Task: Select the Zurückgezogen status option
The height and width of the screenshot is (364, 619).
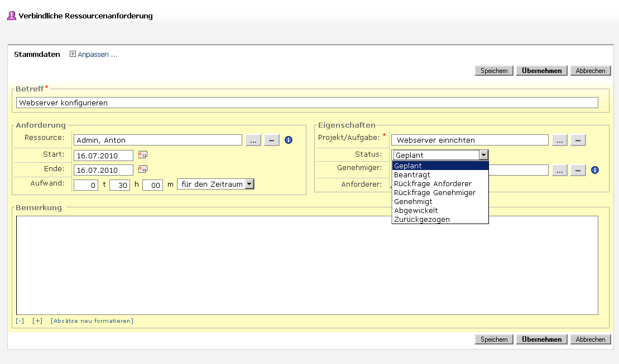Action: [x=440, y=219]
